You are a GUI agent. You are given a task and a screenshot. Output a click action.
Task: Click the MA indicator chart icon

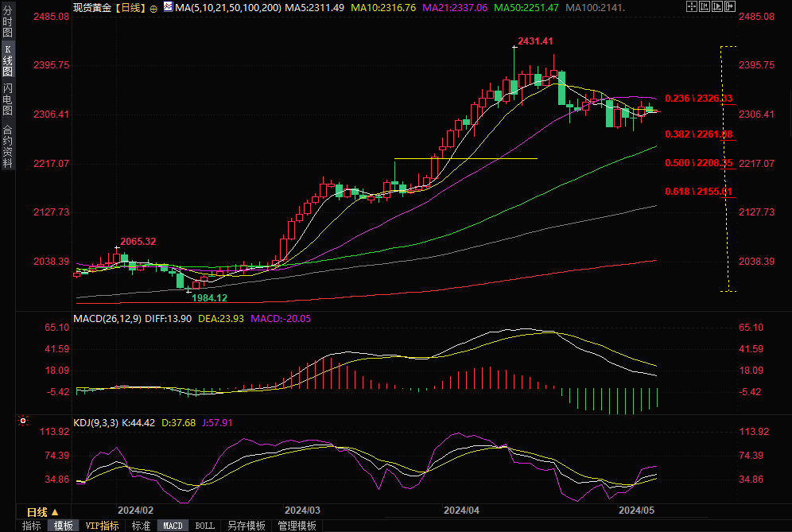(x=168, y=6)
